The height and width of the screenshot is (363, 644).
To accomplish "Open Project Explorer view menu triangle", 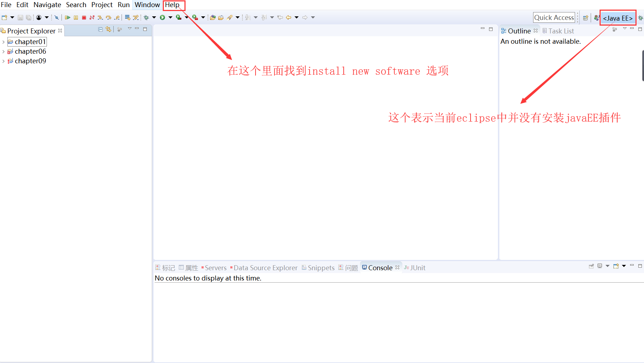I will pyautogui.click(x=130, y=29).
